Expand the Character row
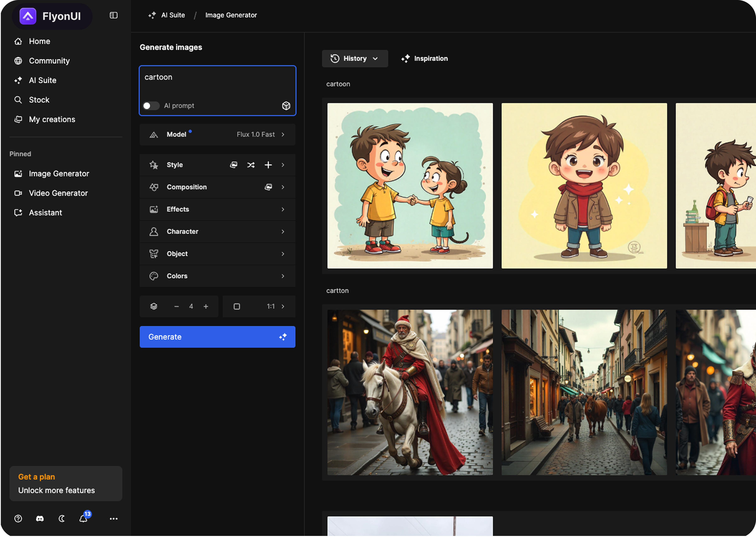This screenshot has height=538, width=756. tap(217, 232)
